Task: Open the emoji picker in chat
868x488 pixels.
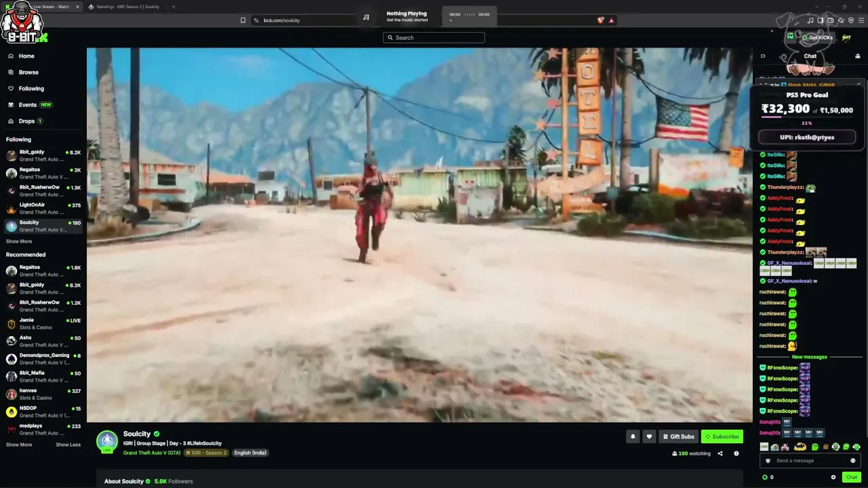Action: pyautogui.click(x=853, y=461)
